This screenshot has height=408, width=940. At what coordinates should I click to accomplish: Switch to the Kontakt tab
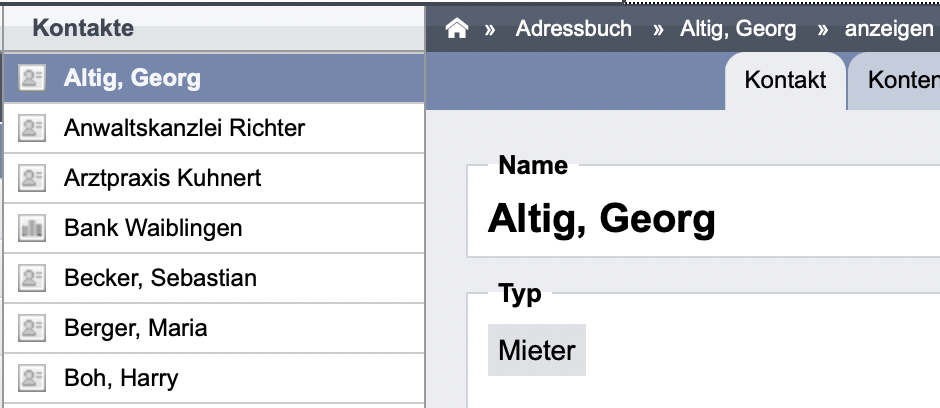(x=785, y=81)
